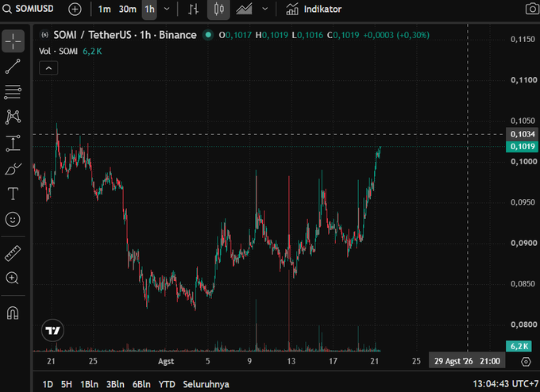
Task: Select the price range measuring tool
Action: (x=13, y=143)
